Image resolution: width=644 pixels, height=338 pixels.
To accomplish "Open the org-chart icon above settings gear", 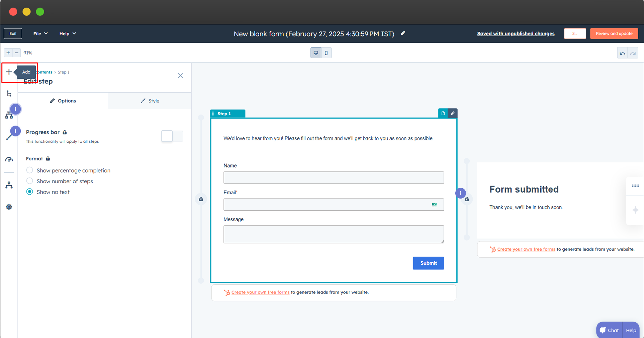I will 9,185.
